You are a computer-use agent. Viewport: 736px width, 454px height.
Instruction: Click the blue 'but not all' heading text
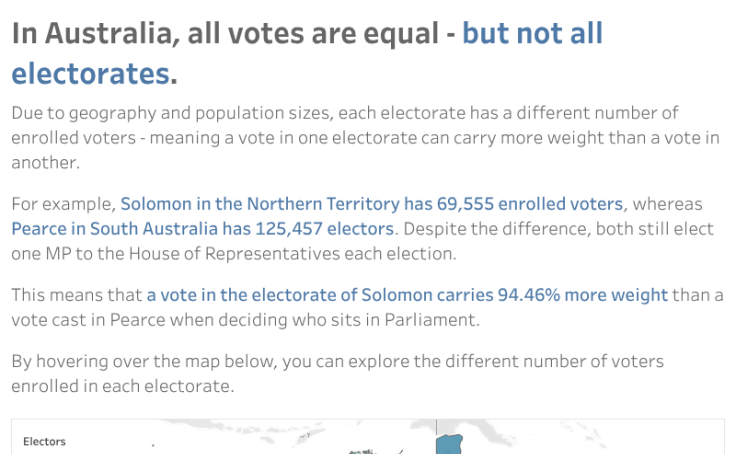click(x=532, y=34)
